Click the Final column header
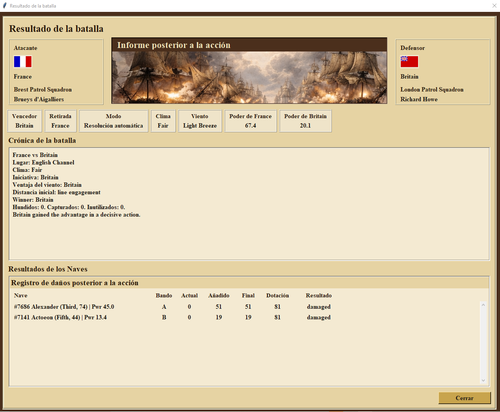Screen dimensions: 500x412 248,295
